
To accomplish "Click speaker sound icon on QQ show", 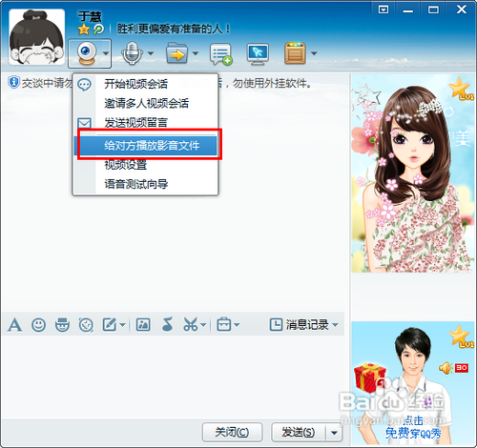I will pyautogui.click(x=446, y=368).
